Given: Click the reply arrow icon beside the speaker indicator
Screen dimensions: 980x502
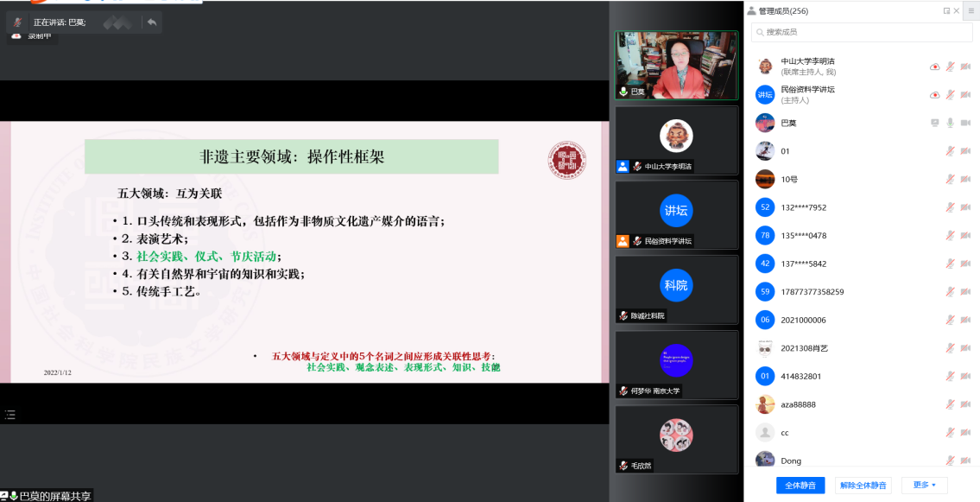Looking at the screenshot, I should (152, 22).
